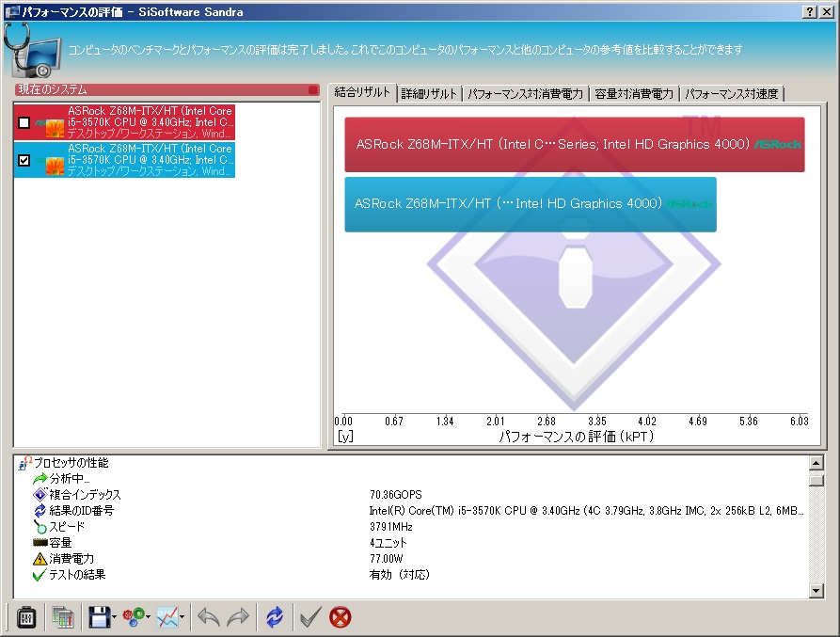Click the 70.36GOPS value

coord(396,495)
